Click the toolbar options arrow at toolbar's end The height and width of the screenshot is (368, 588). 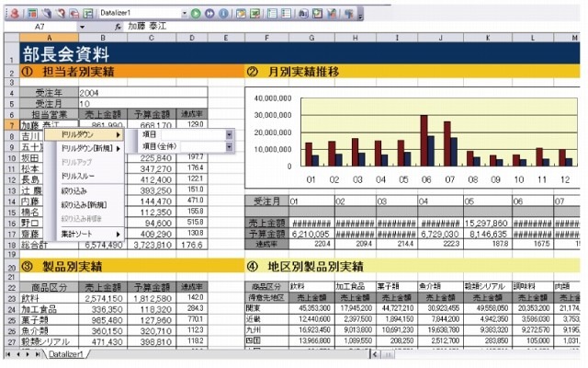360,15
